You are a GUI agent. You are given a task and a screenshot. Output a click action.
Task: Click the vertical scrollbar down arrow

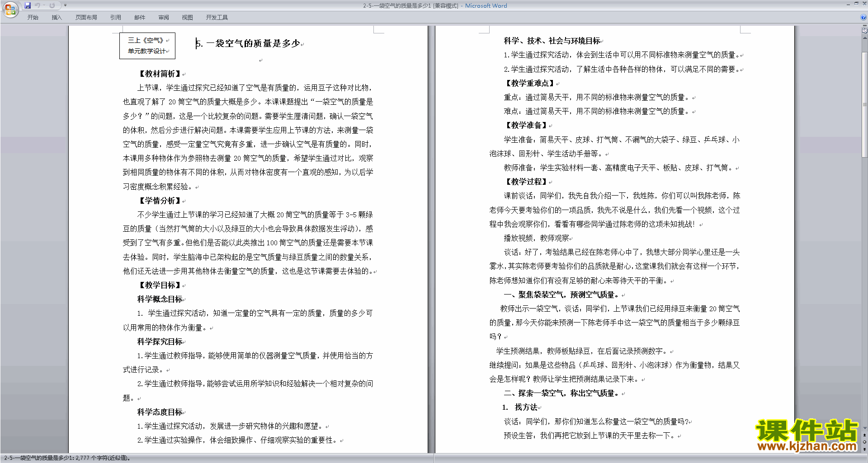pos(864,428)
